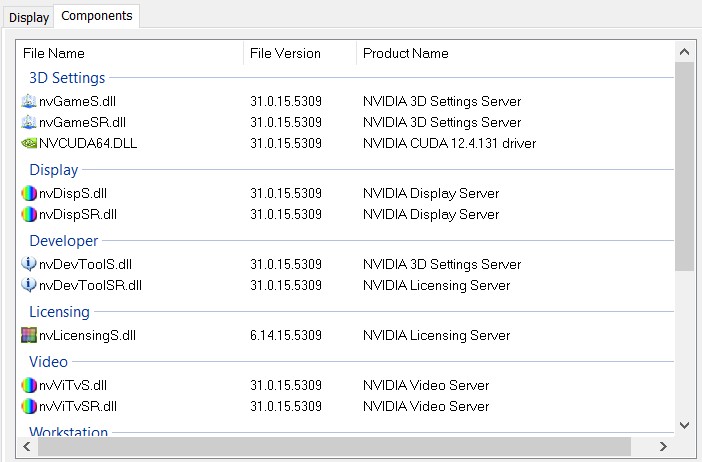Select the nvGameS.dll file name
This screenshot has height=462, width=702.
tap(77, 101)
